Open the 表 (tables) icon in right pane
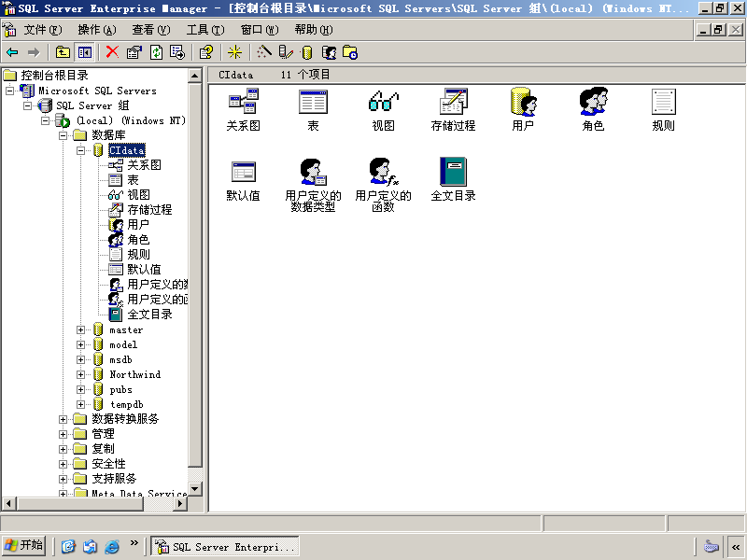747x560 pixels. point(313,101)
